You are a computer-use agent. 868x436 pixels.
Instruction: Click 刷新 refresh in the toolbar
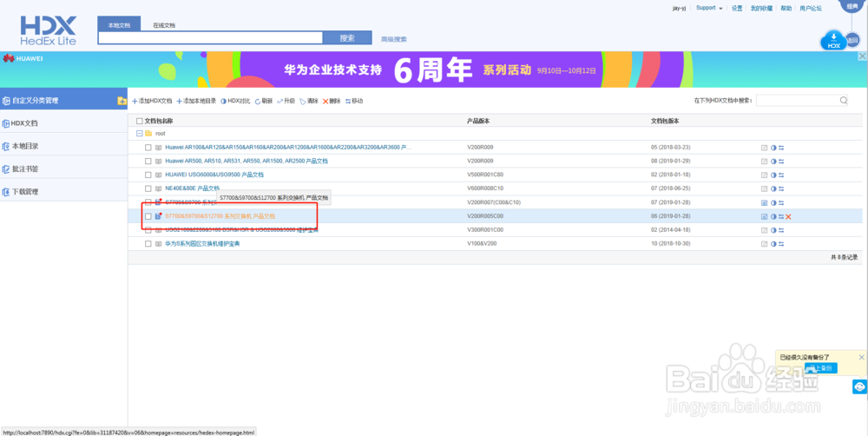point(264,102)
